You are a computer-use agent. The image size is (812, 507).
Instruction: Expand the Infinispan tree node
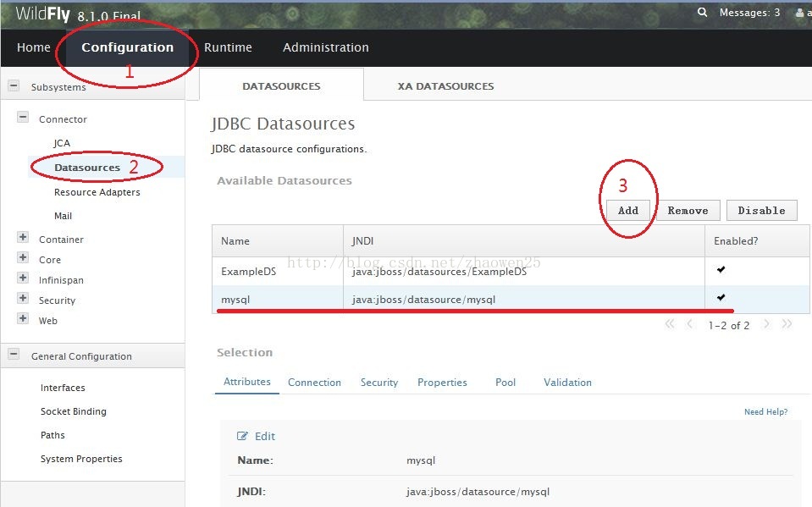coord(23,278)
